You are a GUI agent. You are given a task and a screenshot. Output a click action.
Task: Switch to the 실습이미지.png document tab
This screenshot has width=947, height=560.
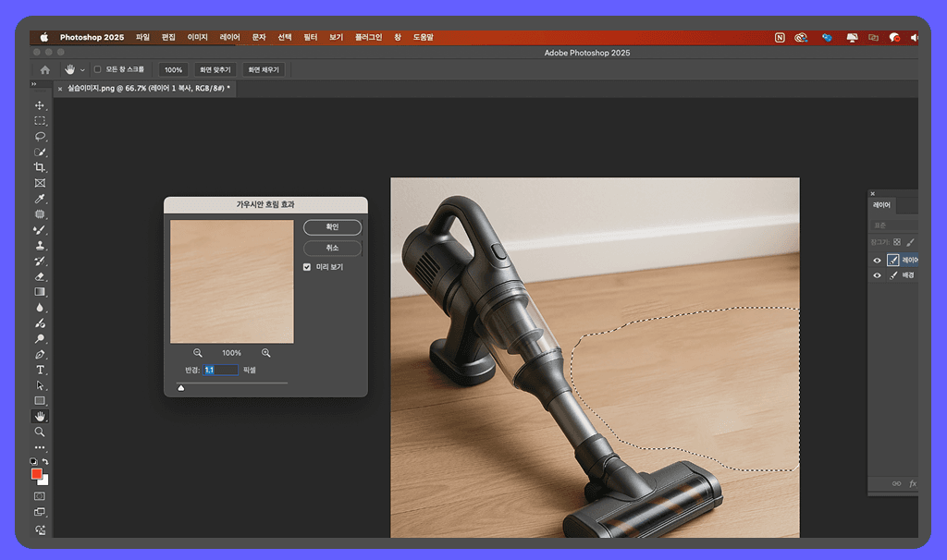pyautogui.click(x=145, y=89)
